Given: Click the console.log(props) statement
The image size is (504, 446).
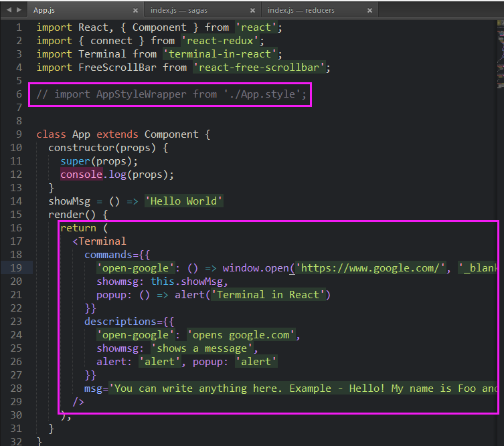Looking at the screenshot, I should click(117, 175).
